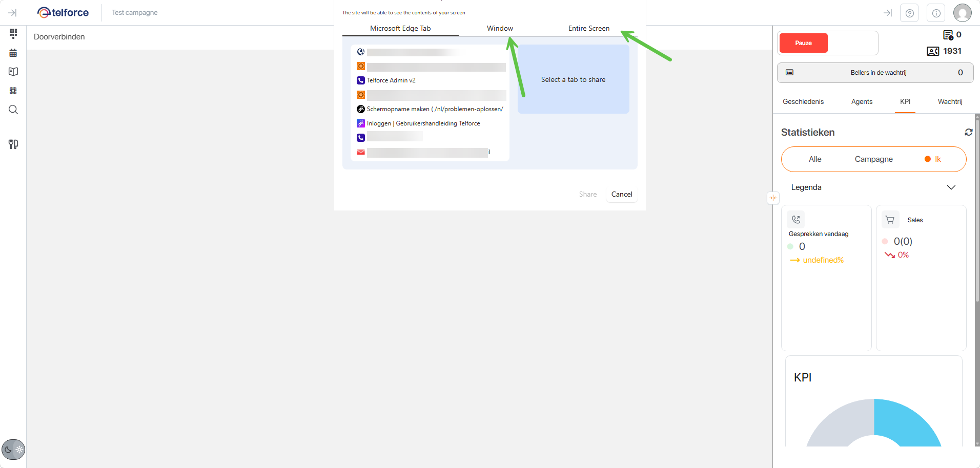Refresh the Statistieken panel
The height and width of the screenshot is (468, 980).
tap(968, 132)
